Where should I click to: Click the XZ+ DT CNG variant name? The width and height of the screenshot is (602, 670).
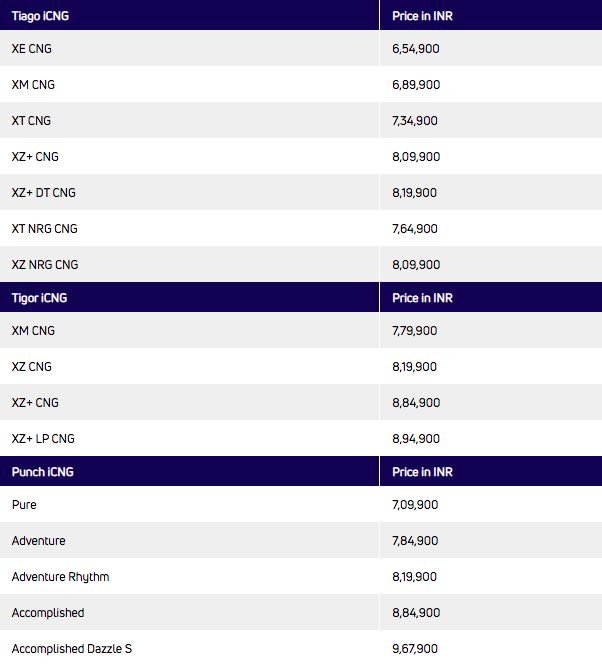click(43, 193)
